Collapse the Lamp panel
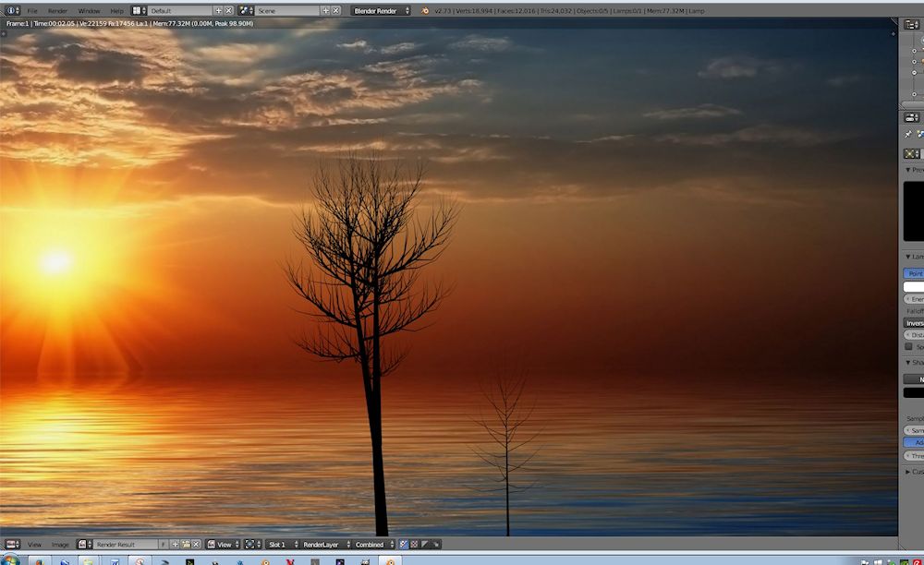 (908, 257)
